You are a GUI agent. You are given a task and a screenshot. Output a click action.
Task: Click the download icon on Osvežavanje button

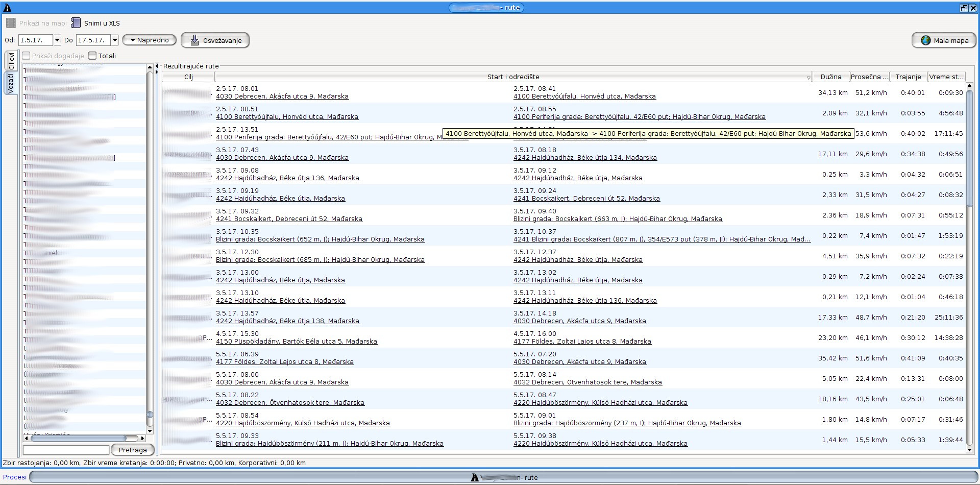(x=194, y=40)
